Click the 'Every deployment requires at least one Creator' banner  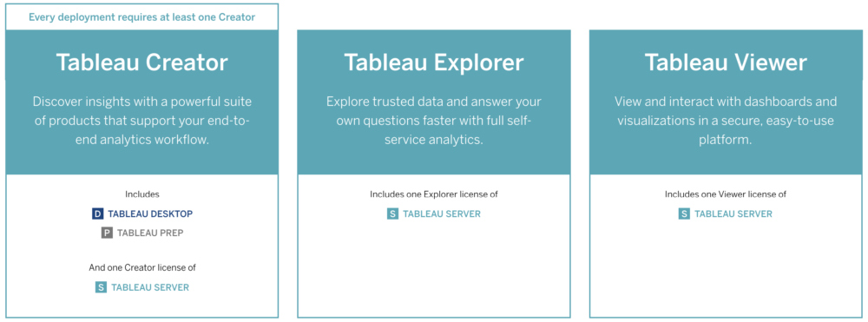click(142, 17)
